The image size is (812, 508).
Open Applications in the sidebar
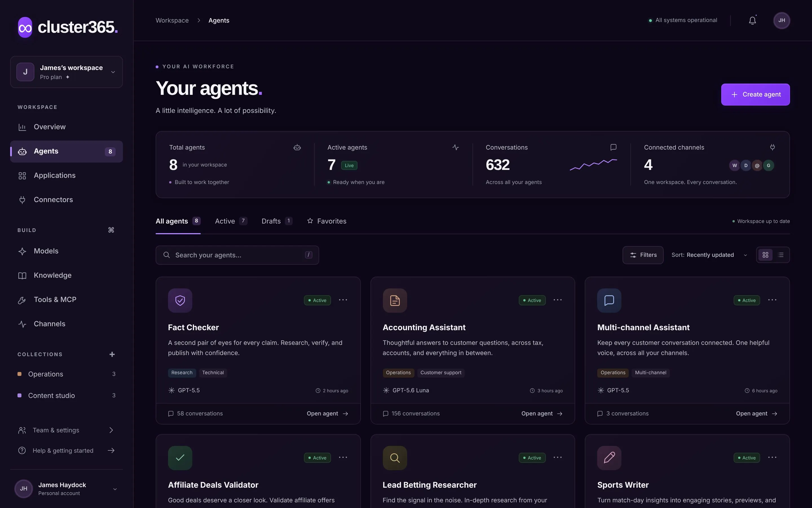click(67, 176)
